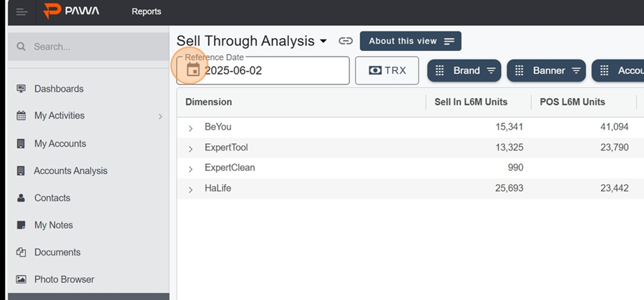The width and height of the screenshot is (644, 300).
Task: Click the PAWA logo
Action: pyautogui.click(x=72, y=11)
